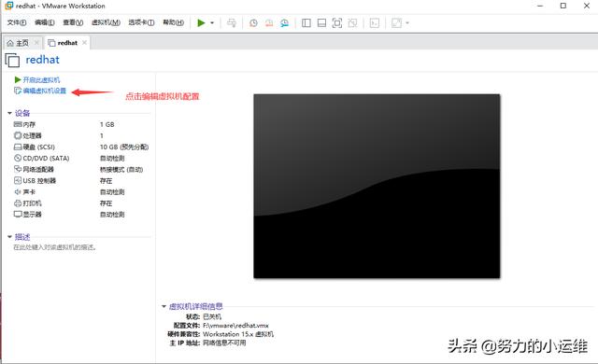This screenshot has width=598, height=364.
Task: Click the hard disk icon
Action: click(18, 147)
